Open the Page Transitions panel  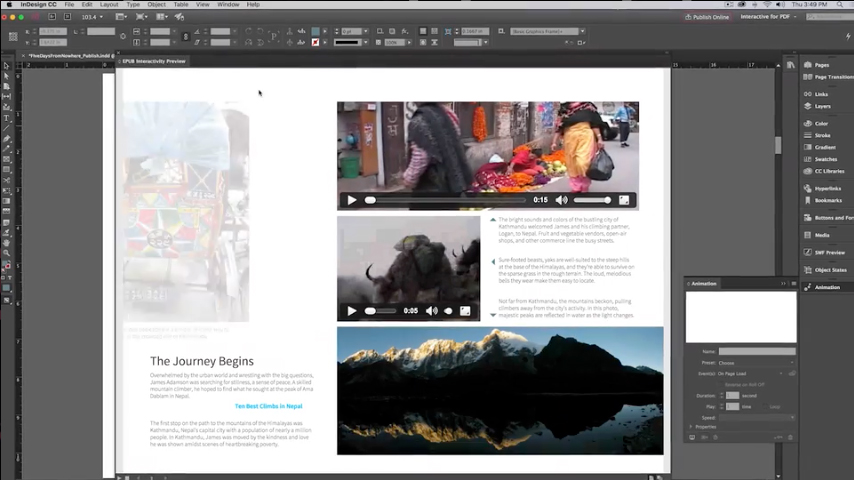(x=832, y=77)
